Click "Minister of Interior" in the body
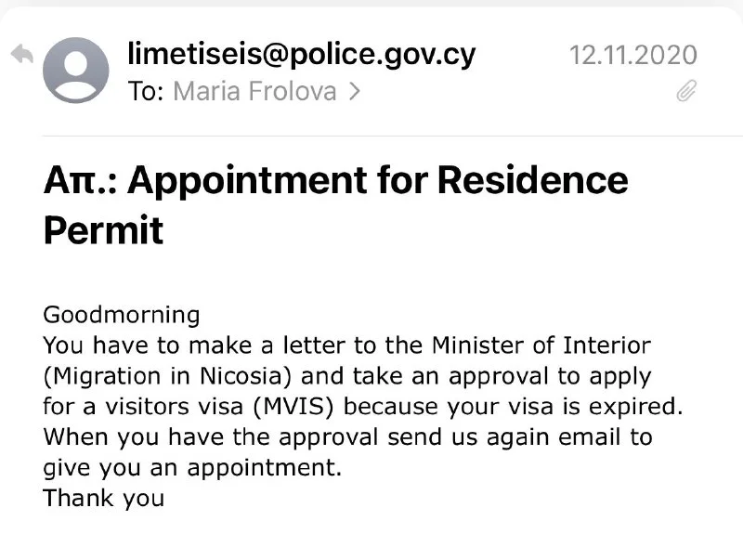The width and height of the screenshot is (743, 560). [541, 345]
